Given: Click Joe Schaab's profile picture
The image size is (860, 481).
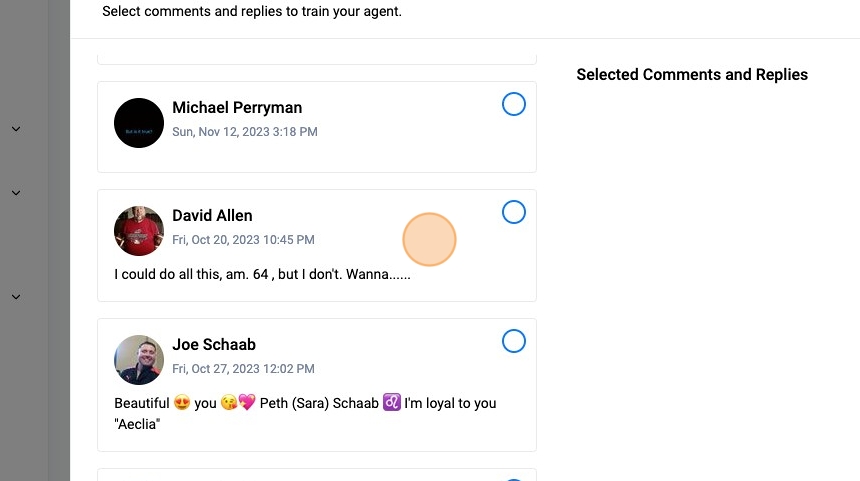Looking at the screenshot, I should click(x=139, y=360).
